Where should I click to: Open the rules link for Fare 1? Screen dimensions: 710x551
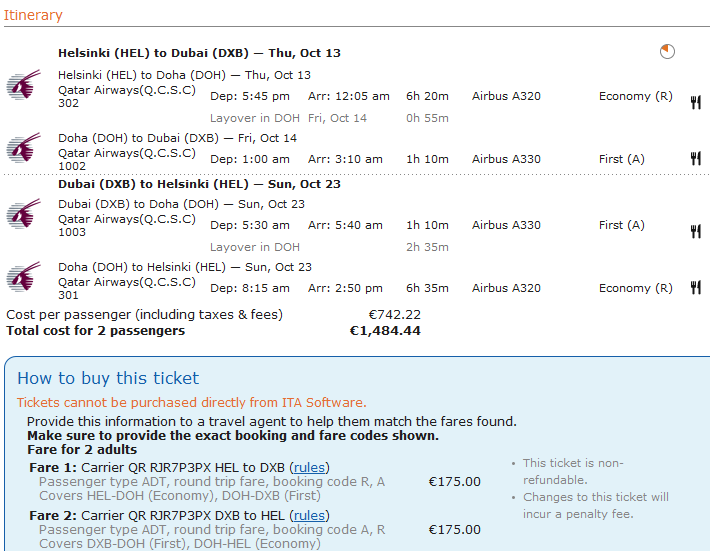309,467
